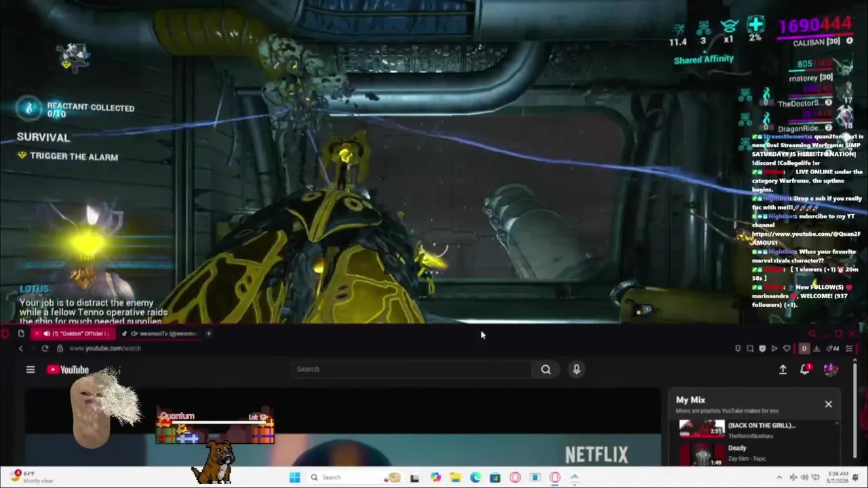
Task: Search tabs with red magnifier icon
Action: coord(812,333)
